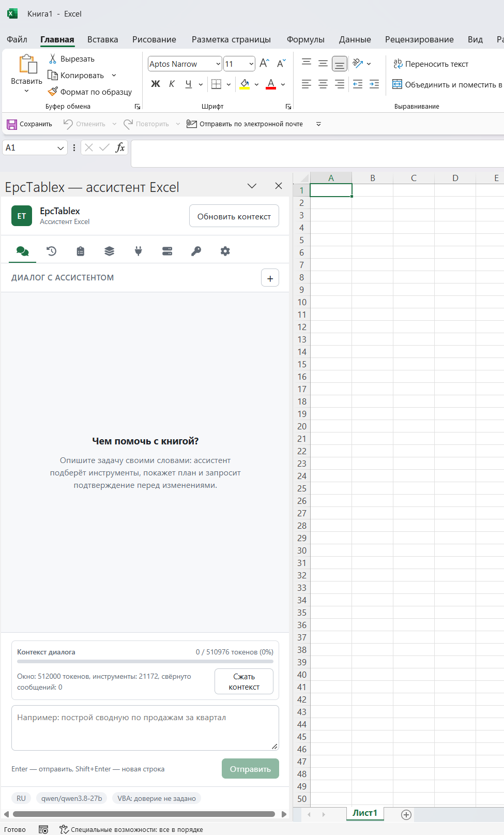The width and height of the screenshot is (504, 835).
Task: Toggle italic formatting К
Action: click(x=172, y=84)
